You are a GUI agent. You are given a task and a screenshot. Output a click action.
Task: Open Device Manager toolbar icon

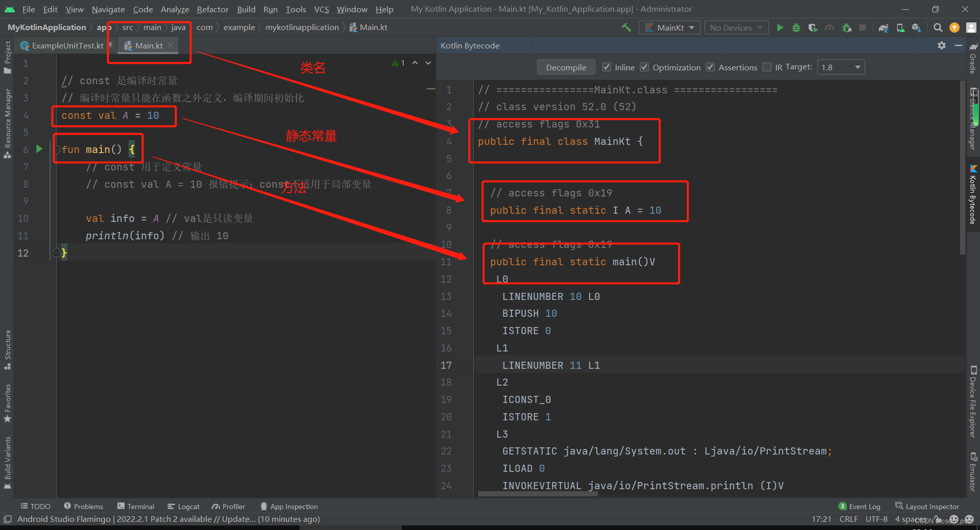tap(900, 28)
